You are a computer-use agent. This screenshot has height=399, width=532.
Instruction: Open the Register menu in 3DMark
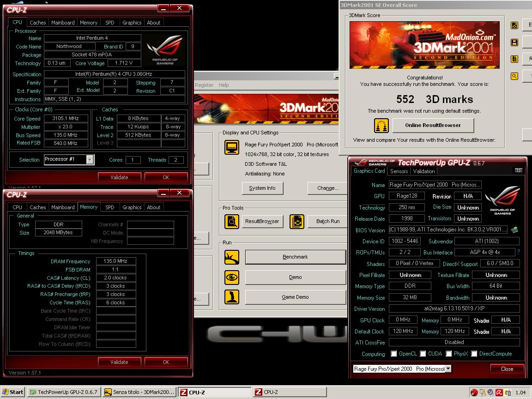coord(204,85)
